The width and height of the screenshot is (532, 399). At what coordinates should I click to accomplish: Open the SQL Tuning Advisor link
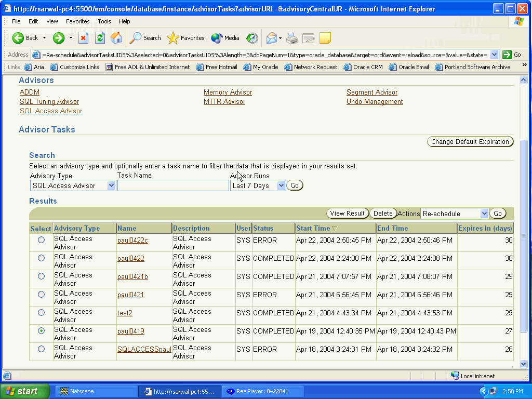click(x=49, y=102)
